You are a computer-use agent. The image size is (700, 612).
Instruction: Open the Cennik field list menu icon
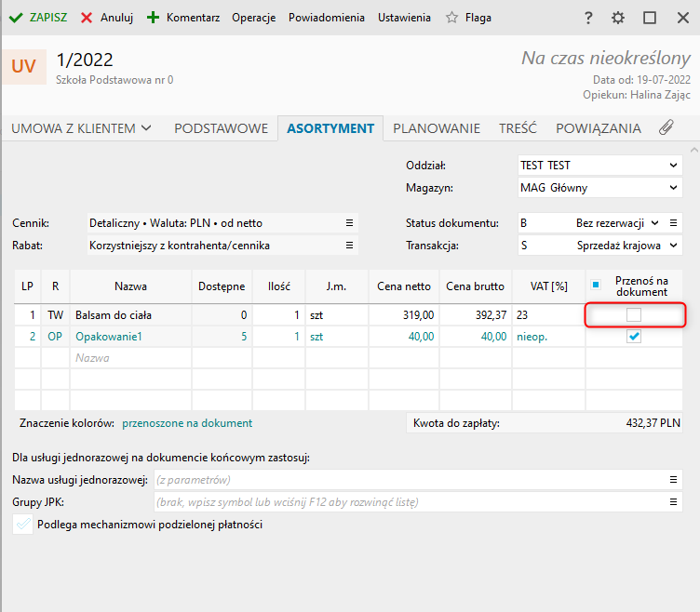(x=350, y=222)
